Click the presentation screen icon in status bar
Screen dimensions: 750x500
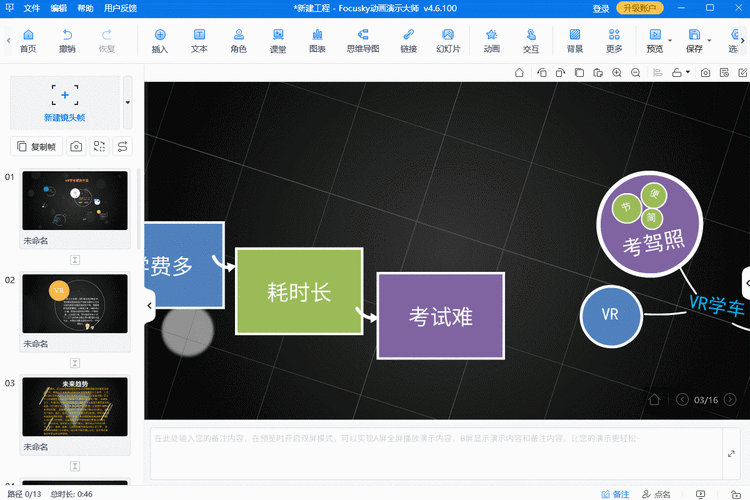[x=701, y=494]
